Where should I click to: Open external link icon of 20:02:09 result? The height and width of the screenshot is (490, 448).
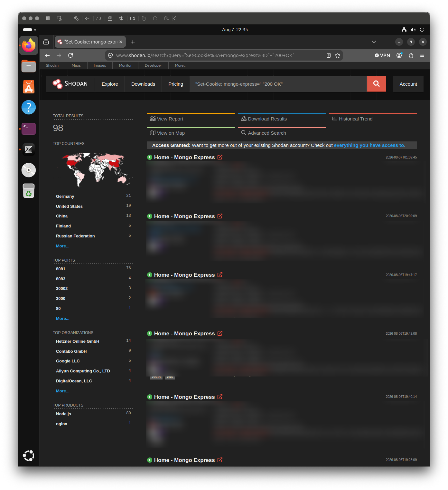220,216
